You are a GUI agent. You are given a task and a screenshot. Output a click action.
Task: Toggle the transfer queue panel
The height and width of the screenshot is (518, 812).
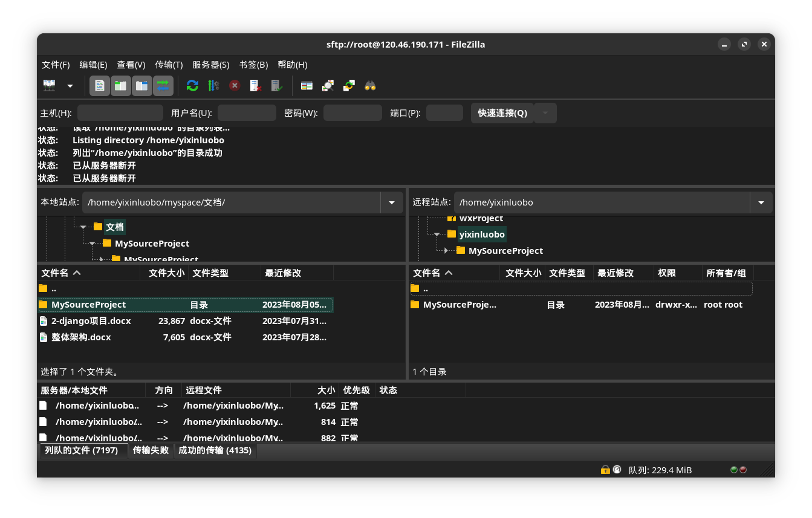(163, 85)
